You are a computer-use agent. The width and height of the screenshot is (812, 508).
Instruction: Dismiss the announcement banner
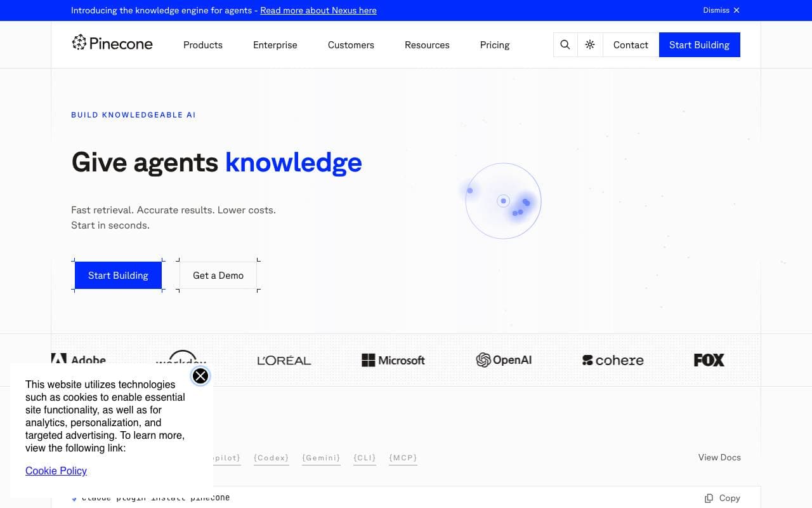click(x=721, y=10)
